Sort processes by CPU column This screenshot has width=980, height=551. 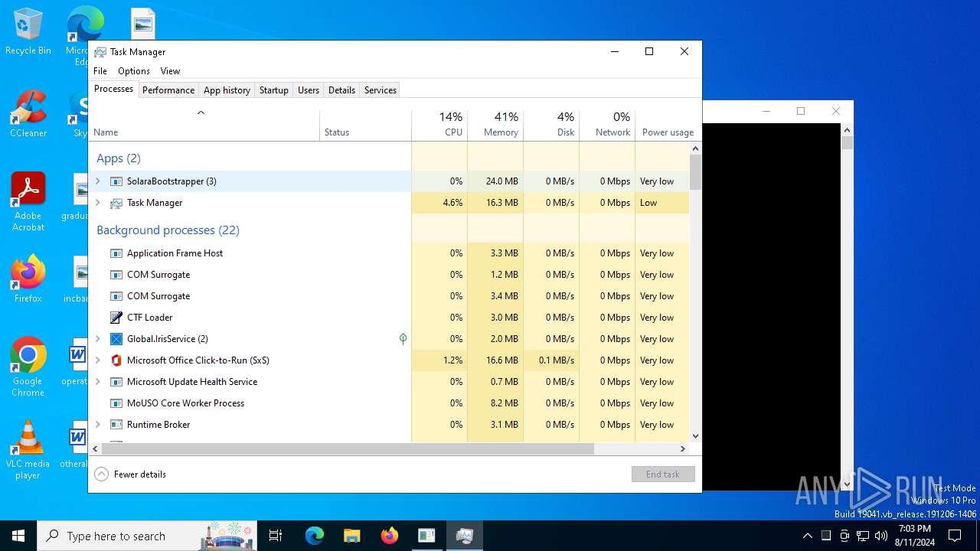439,125
